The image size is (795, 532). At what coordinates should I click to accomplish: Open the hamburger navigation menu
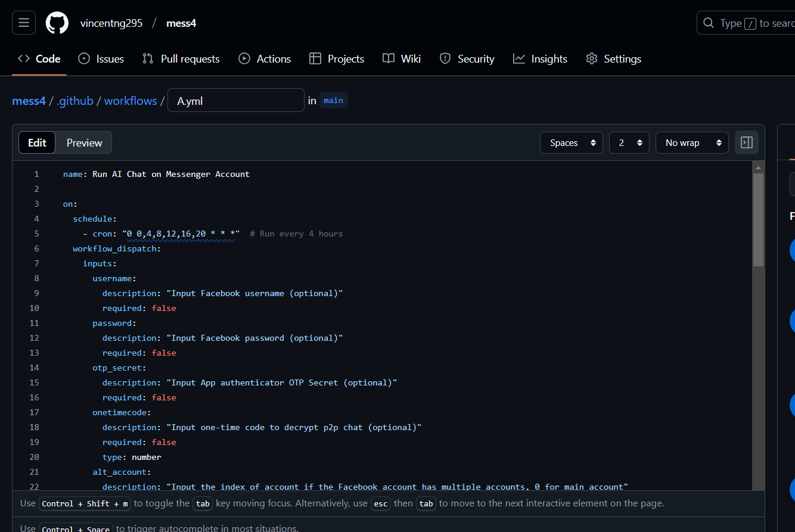(x=24, y=23)
